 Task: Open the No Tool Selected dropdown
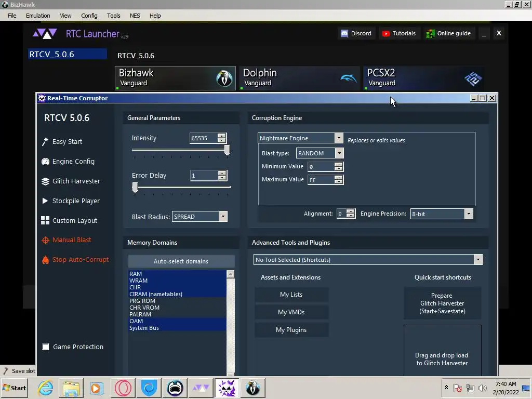478,260
